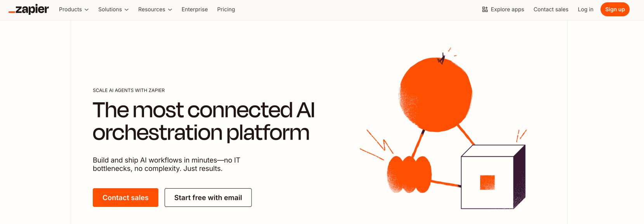Expand the Resources dropdown
The height and width of the screenshot is (224, 644).
click(x=154, y=9)
